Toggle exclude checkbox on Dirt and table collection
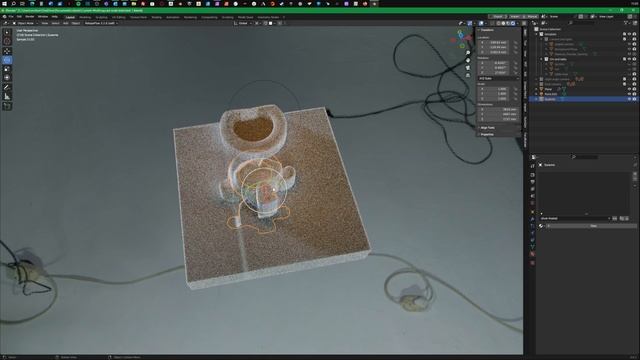The height and width of the screenshot is (360, 640). [624, 59]
